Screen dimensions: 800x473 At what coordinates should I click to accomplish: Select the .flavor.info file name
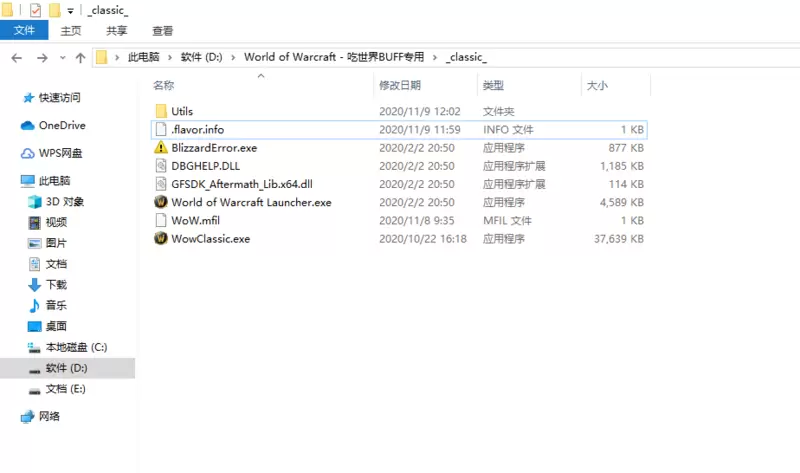[197, 130]
